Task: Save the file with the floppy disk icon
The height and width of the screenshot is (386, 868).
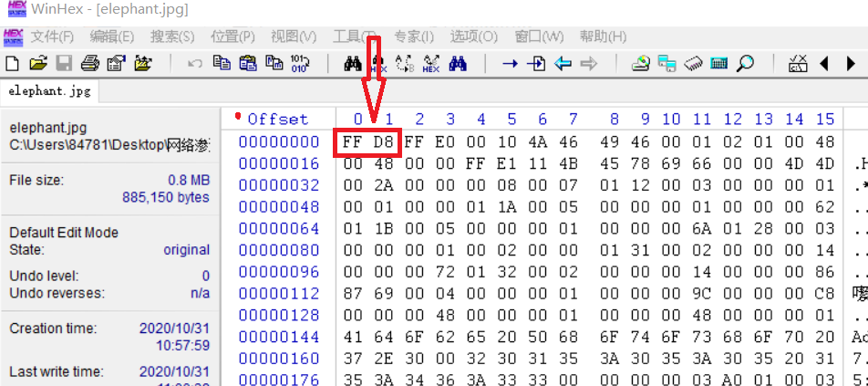Action: pos(64,63)
